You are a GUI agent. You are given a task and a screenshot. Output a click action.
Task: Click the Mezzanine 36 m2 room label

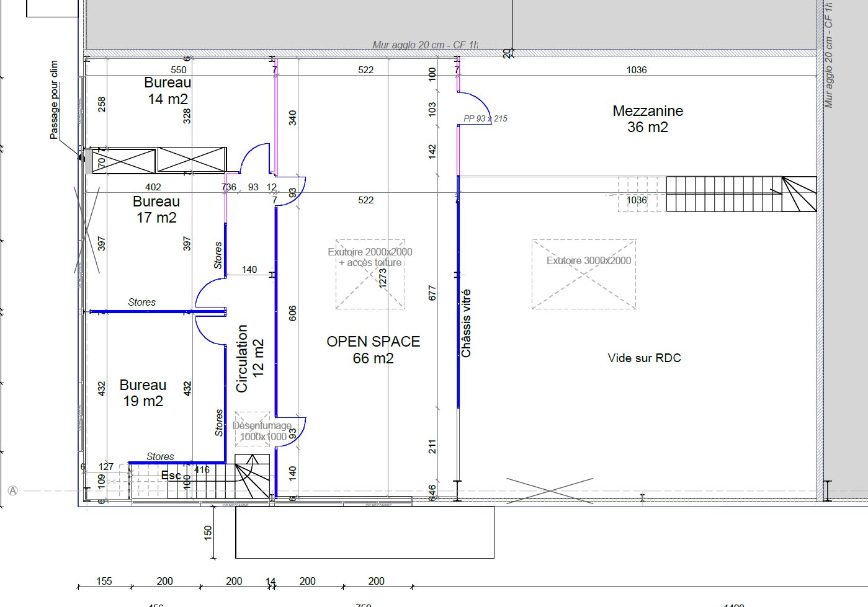point(648,119)
